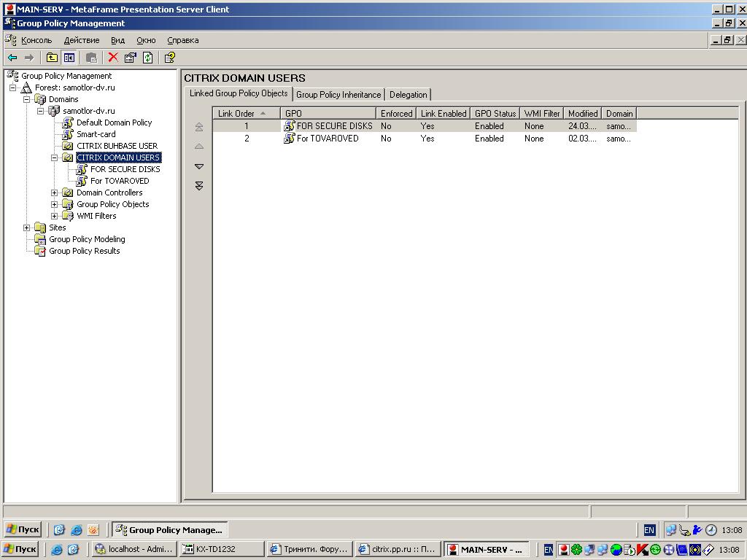Click the green Refresh toolbar icon

coord(148,58)
